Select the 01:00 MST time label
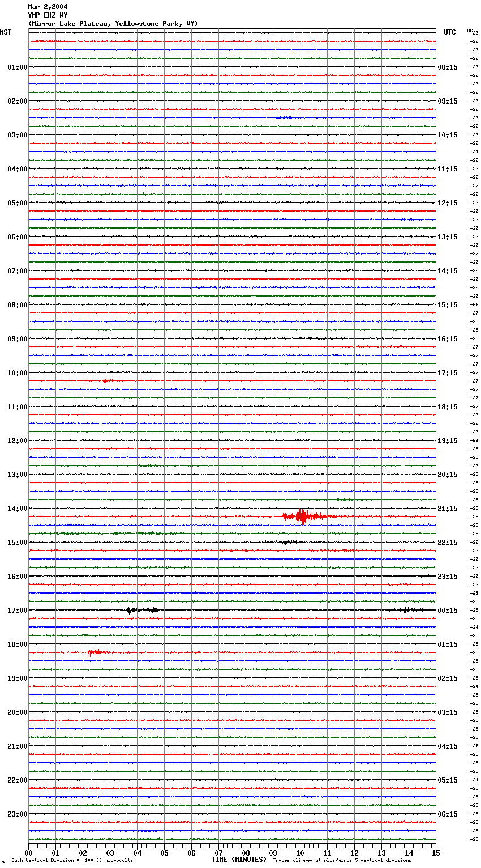 tap(18, 67)
